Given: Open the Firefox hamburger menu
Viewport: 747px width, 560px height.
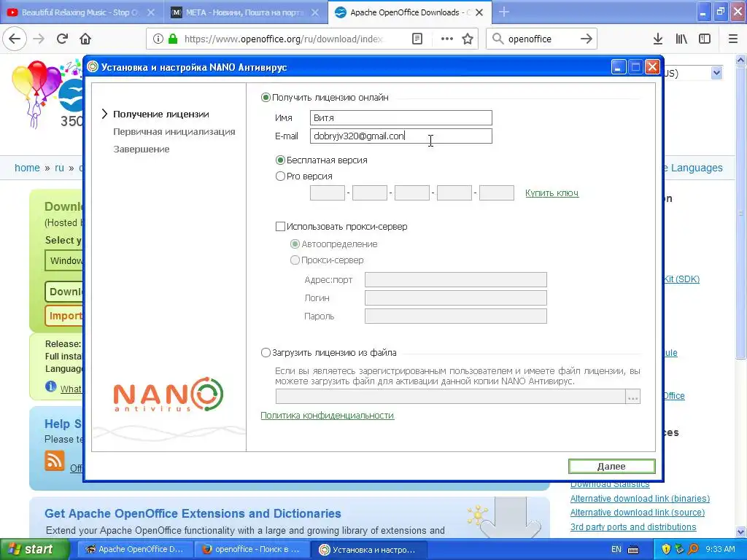Looking at the screenshot, I should [x=733, y=39].
